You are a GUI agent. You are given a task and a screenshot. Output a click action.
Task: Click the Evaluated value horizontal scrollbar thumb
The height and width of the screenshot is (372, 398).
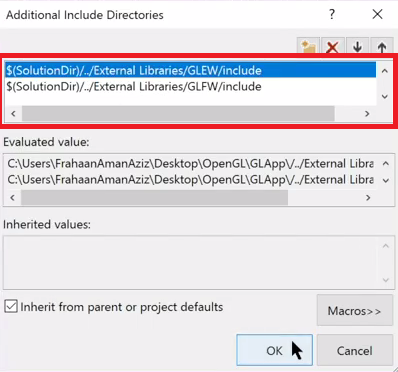[x=154, y=198]
